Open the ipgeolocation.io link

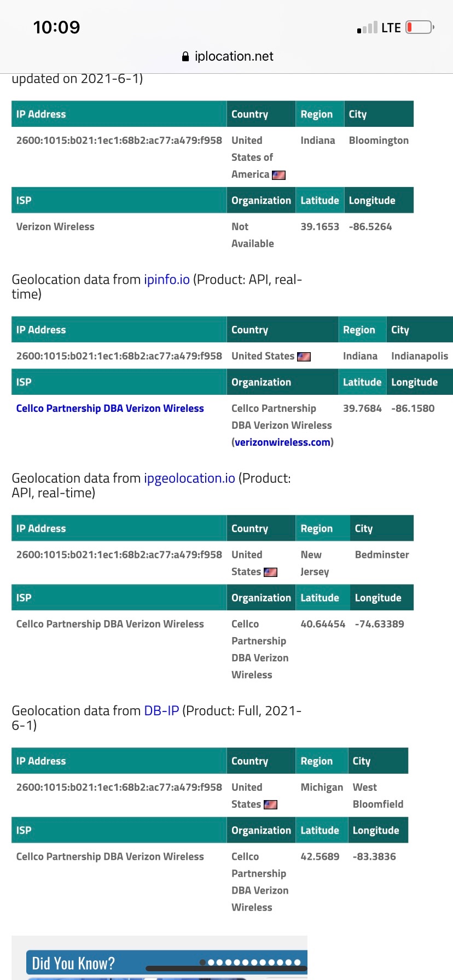189,478
